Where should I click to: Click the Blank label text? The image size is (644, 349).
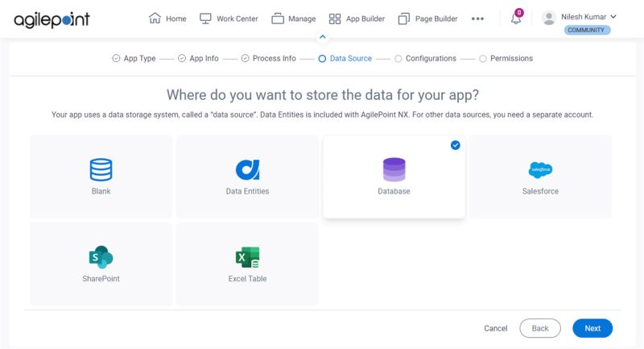pyautogui.click(x=101, y=191)
